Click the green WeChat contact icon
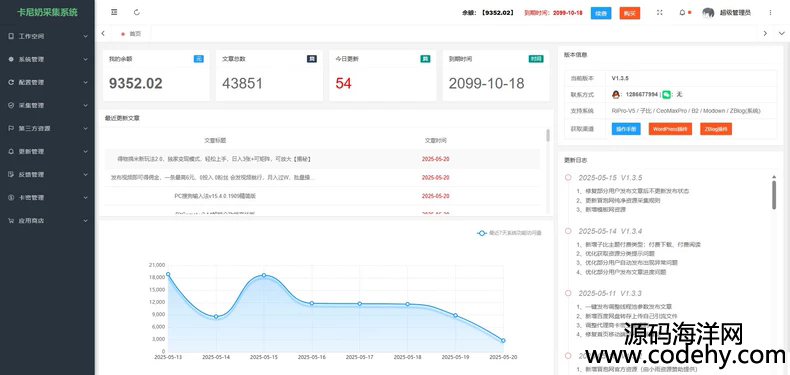Viewport: 790px width, 375px height. click(667, 94)
